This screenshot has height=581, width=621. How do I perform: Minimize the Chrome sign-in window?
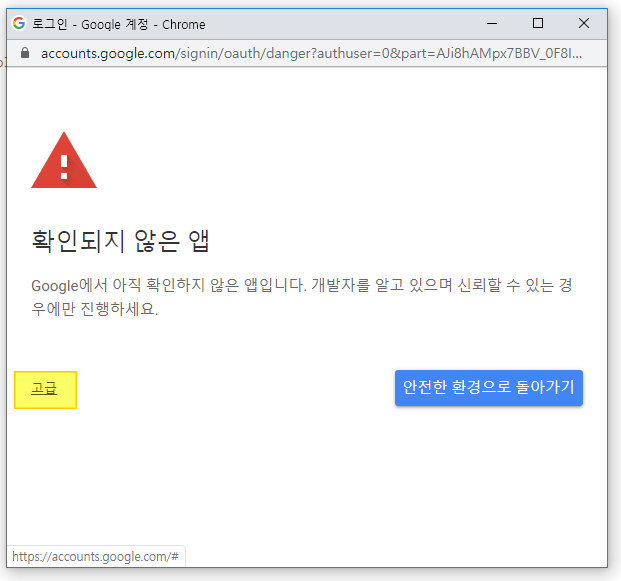[x=491, y=23]
